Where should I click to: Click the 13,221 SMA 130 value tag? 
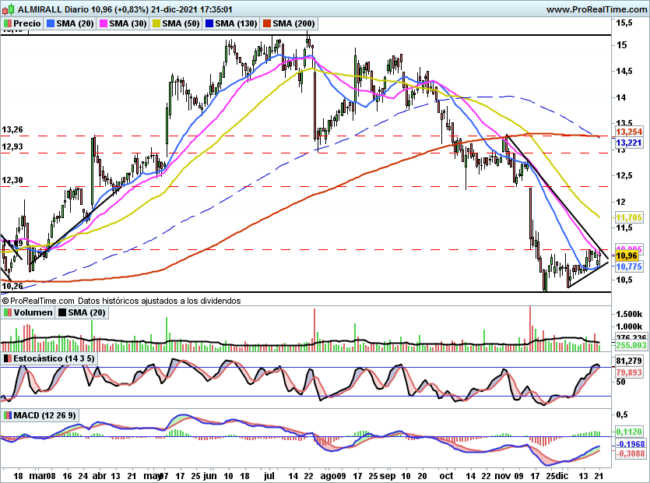click(628, 143)
